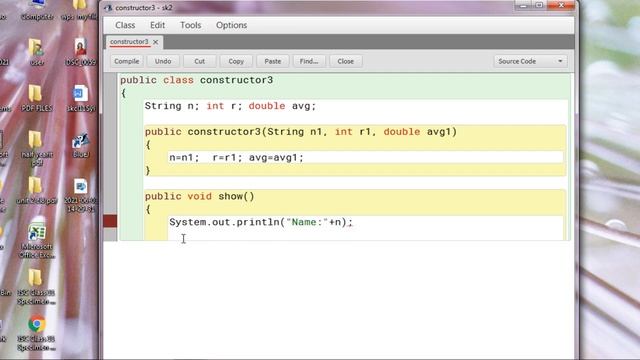Click the Paste button
This screenshot has height=360, width=640.
pyautogui.click(x=273, y=61)
